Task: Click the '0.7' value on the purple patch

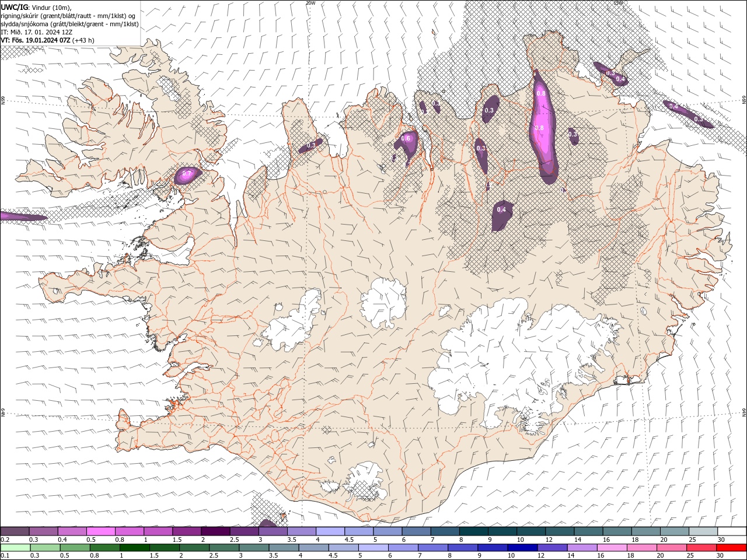Action: 187,173
